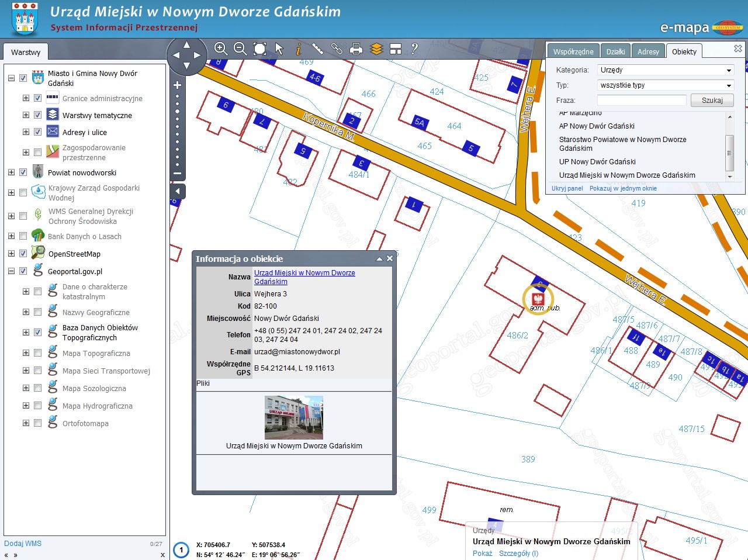
Task: Click into the Fraza search field
Action: [642, 101]
